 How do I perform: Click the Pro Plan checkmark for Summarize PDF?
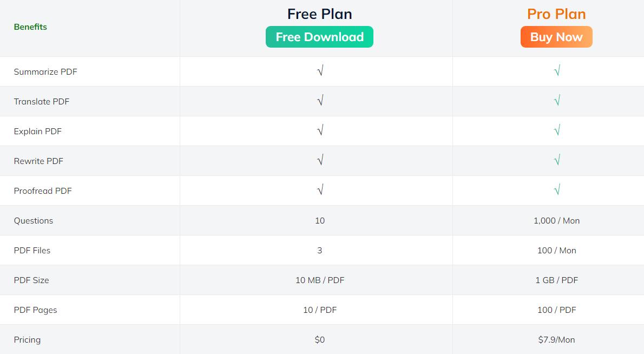point(556,70)
